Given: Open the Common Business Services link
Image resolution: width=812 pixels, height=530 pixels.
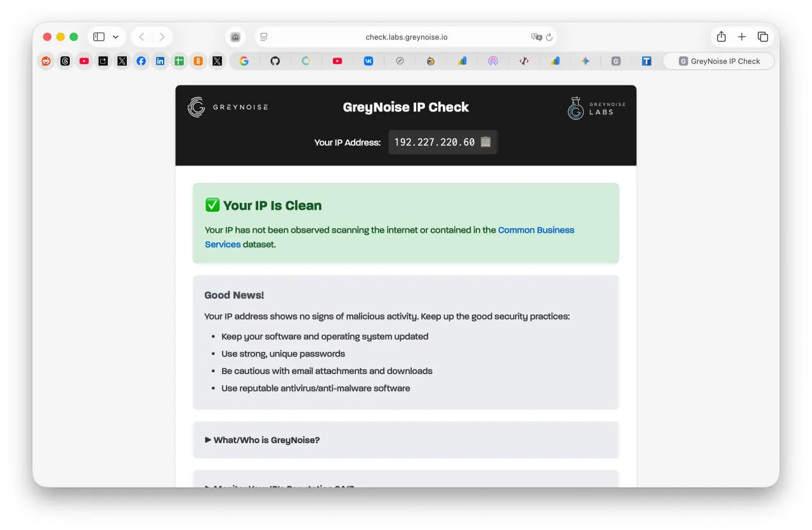Looking at the screenshot, I should (536, 230).
